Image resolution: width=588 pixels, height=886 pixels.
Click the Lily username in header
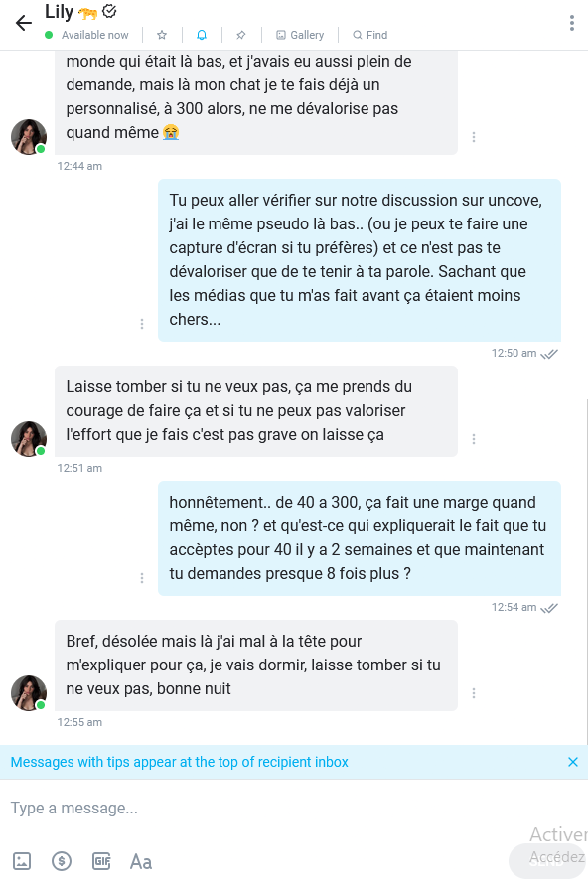click(x=60, y=11)
